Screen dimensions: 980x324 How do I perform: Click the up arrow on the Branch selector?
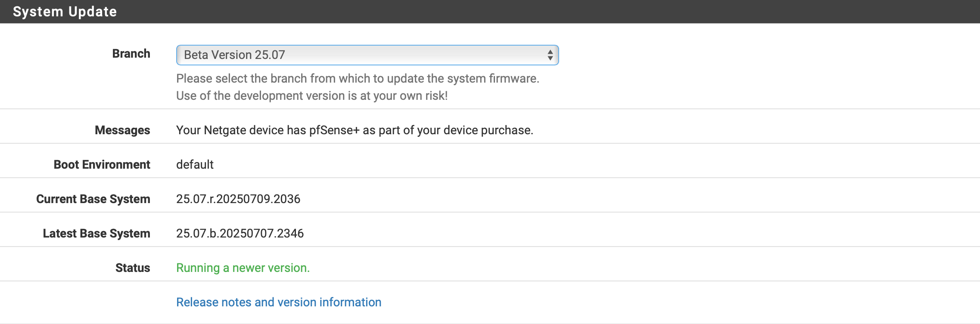pyautogui.click(x=550, y=52)
